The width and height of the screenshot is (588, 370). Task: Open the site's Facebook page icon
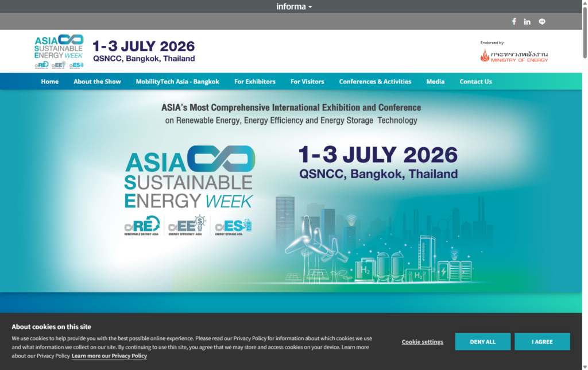point(514,21)
